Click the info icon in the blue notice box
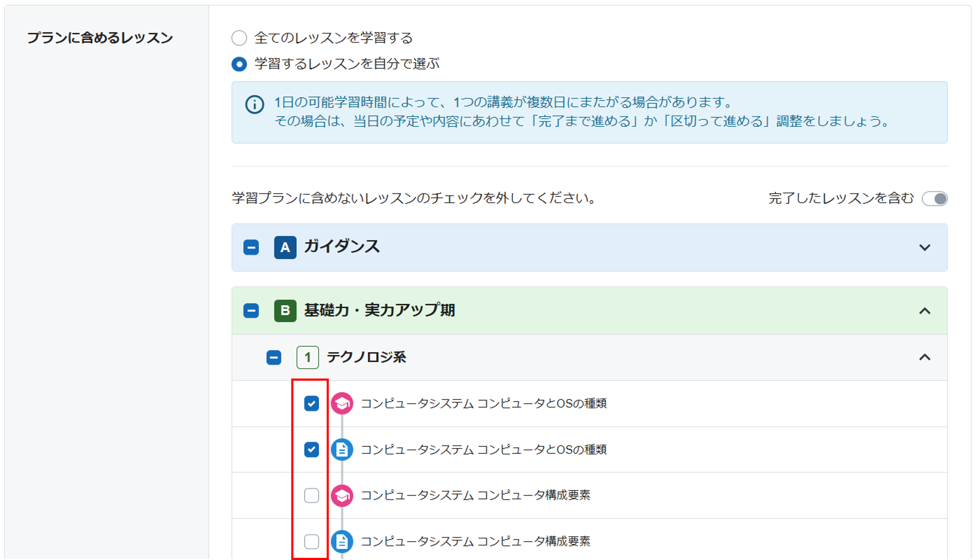Viewport: 980px width, 560px height. pos(254,104)
